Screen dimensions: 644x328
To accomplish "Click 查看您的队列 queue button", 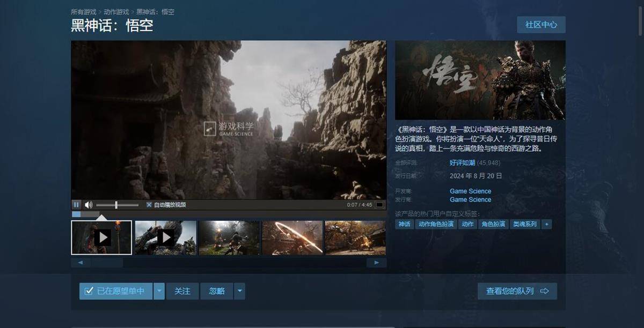I will 517,291.
